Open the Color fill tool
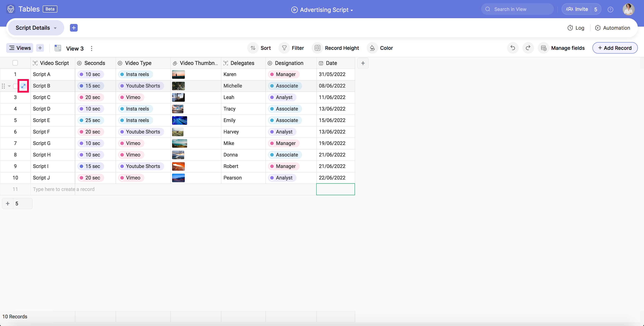The image size is (644, 326). (x=380, y=48)
